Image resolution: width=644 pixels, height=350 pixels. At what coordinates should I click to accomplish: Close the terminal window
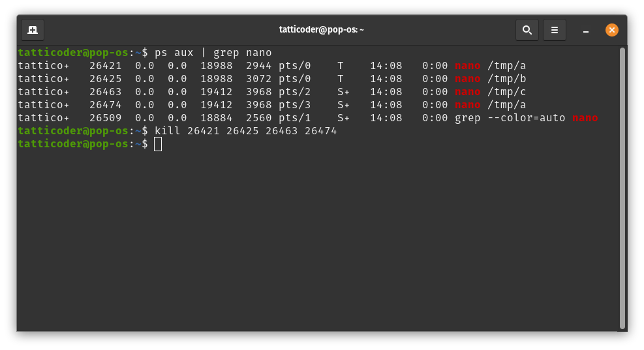611,30
